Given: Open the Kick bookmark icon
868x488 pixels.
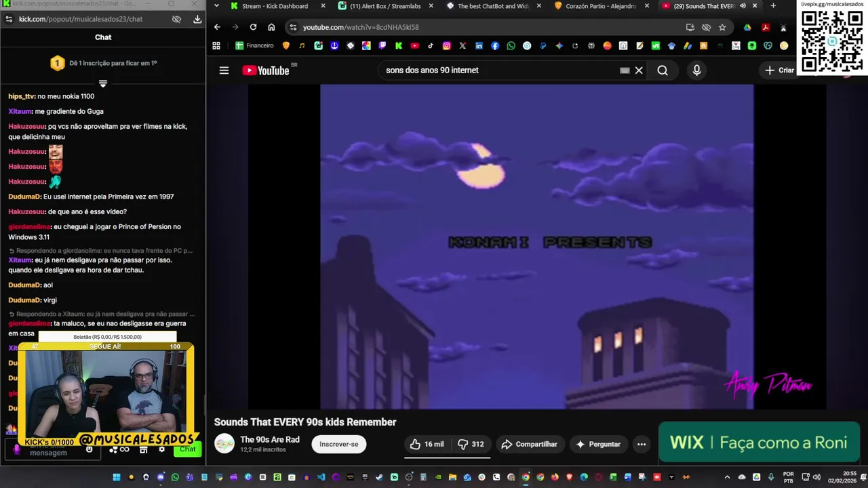Looking at the screenshot, I should click(x=399, y=46).
